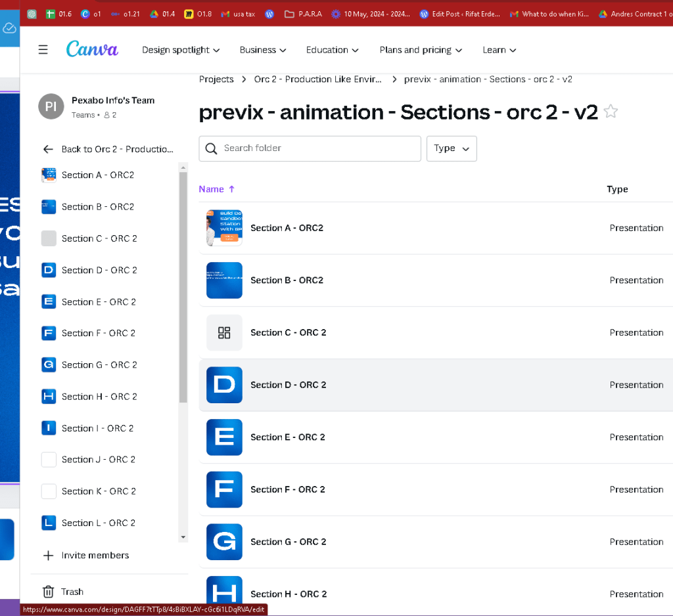
Task: Open the o1.21 bookmark
Action: 126,14
